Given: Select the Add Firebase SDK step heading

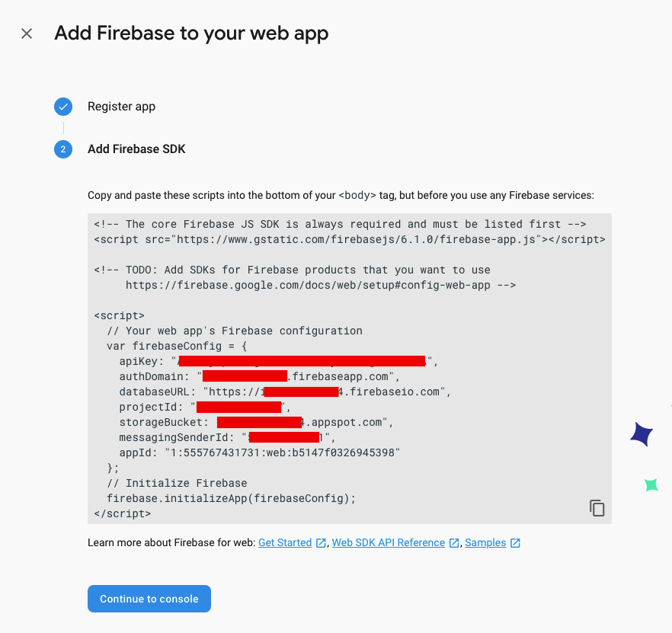Looking at the screenshot, I should click(x=136, y=149).
